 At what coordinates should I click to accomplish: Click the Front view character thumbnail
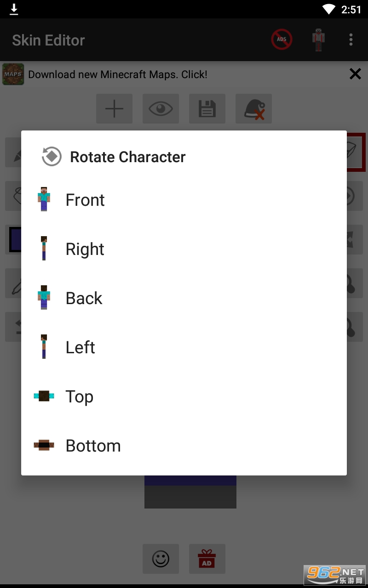tap(44, 199)
